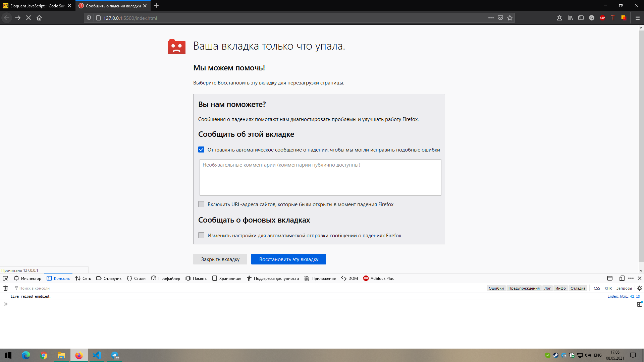Click Save to Pocket icon in address bar
Viewport: 644px width, 362px height.
coord(500,18)
